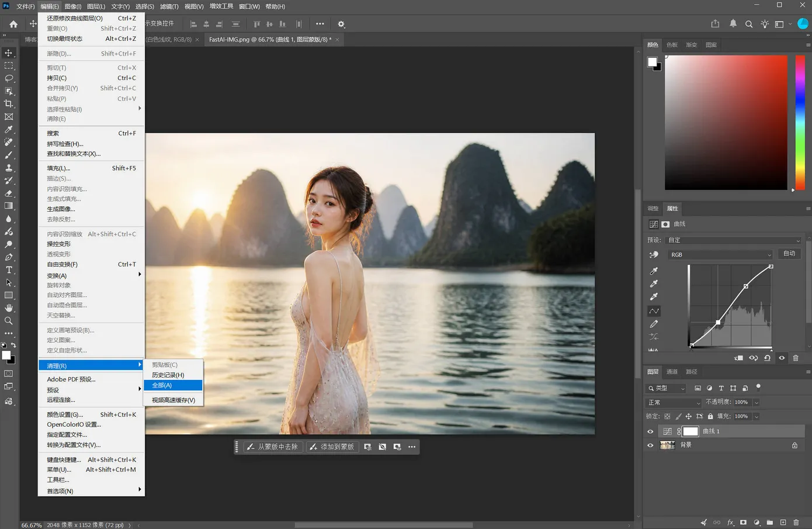
Task: Select the Rectangular Marquee tool
Action: 9,65
